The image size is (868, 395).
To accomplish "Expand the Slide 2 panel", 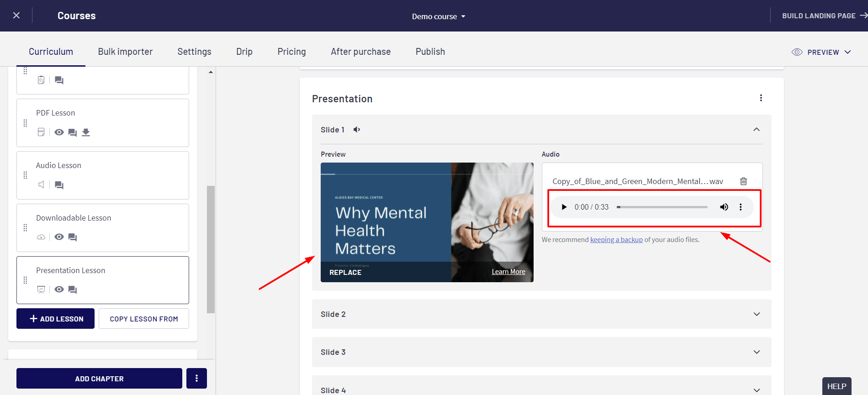I will coord(757,314).
